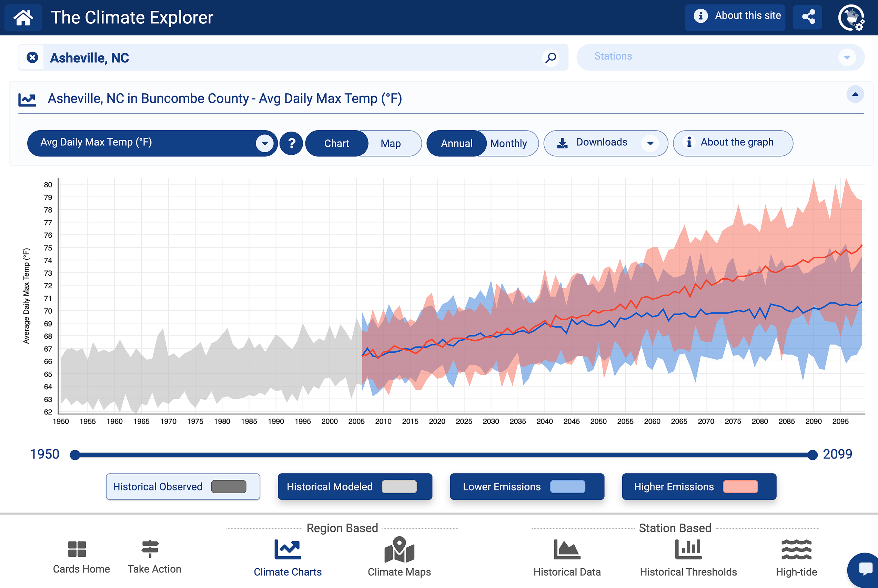Click the home icon in header

click(23, 18)
